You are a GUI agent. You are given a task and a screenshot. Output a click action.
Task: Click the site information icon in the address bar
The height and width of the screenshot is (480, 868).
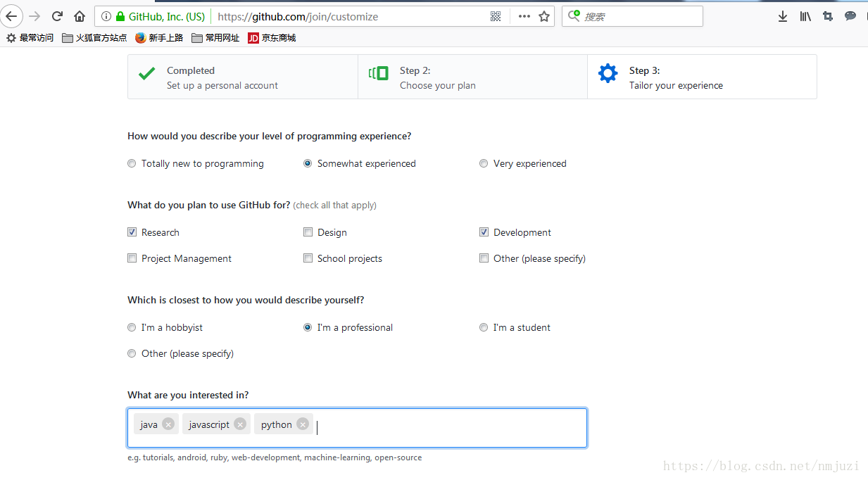106,16
